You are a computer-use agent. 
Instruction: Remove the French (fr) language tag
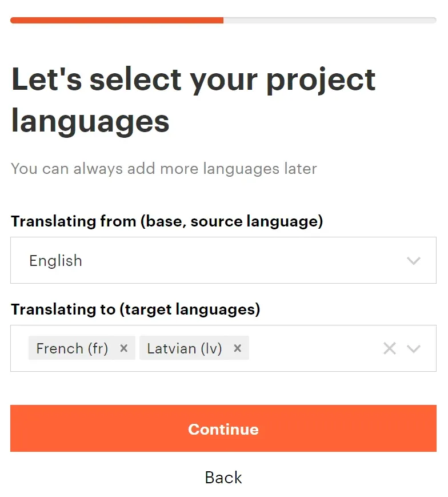(x=123, y=348)
